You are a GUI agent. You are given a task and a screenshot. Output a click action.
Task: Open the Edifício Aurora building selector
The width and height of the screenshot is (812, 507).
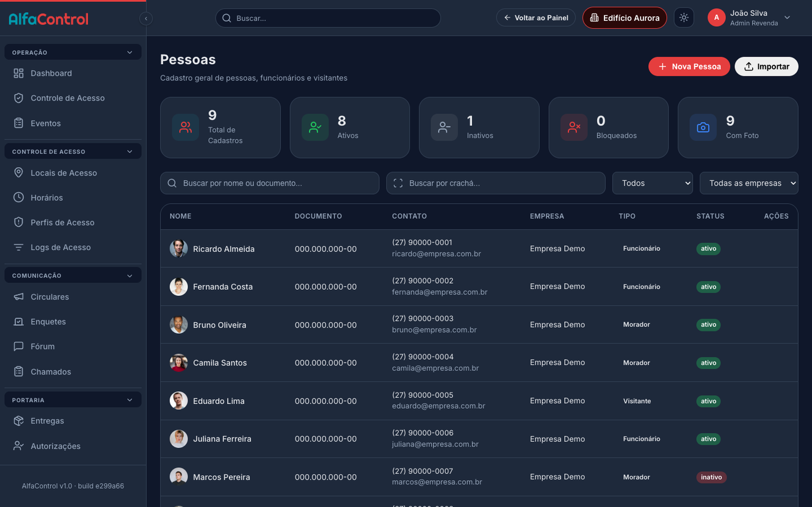(625, 18)
